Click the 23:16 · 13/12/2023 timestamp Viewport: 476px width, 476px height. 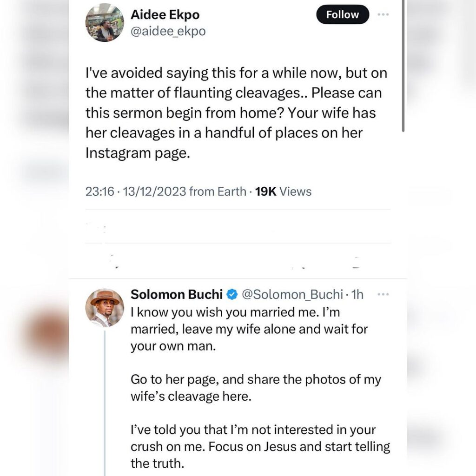(136, 192)
